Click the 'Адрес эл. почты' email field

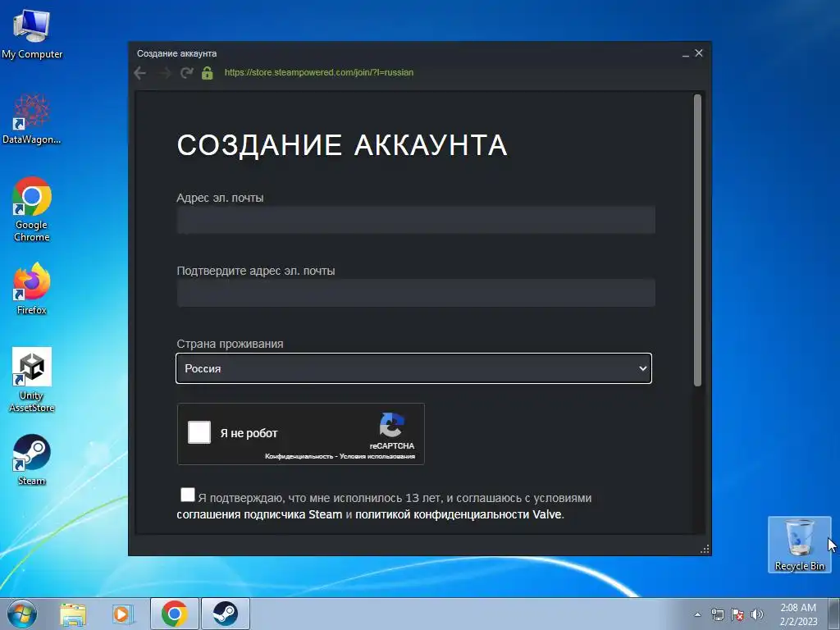coord(416,220)
